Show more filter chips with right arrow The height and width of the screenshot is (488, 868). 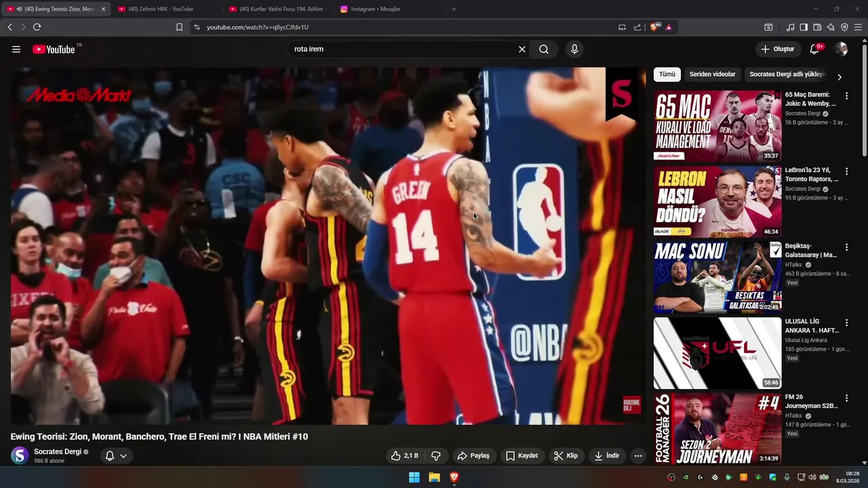(x=840, y=77)
